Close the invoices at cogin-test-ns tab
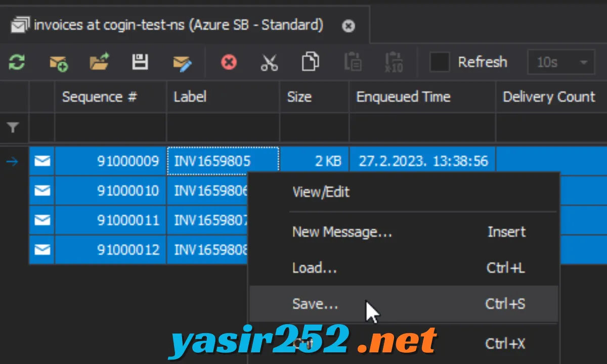The width and height of the screenshot is (607, 364). 349,26
